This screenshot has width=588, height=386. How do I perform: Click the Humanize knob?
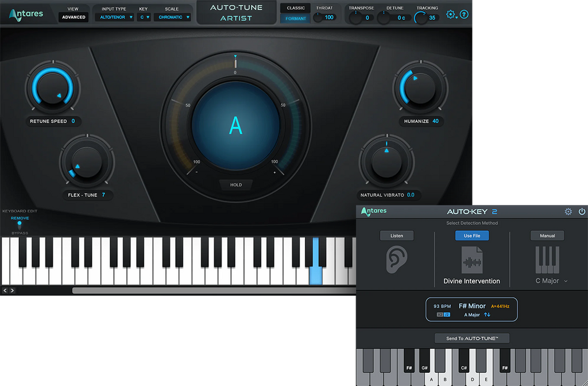pos(420,88)
